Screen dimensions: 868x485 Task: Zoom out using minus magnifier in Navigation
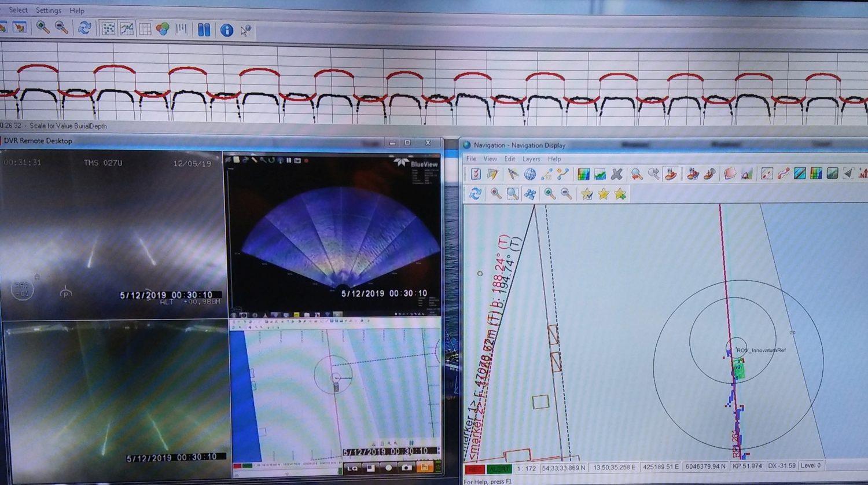tap(567, 194)
